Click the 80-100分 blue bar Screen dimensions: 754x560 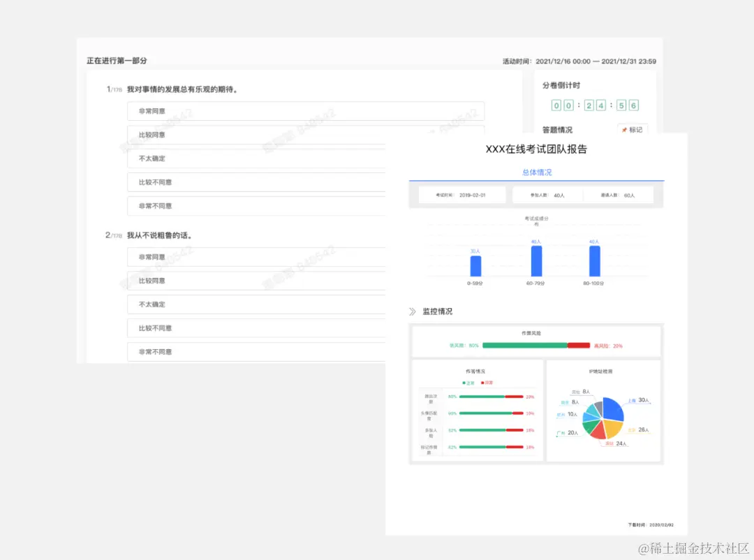pos(594,261)
